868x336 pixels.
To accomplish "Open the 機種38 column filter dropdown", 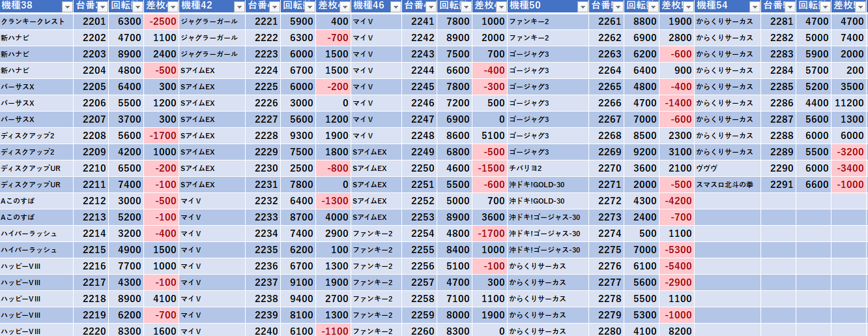I will tap(66, 7).
